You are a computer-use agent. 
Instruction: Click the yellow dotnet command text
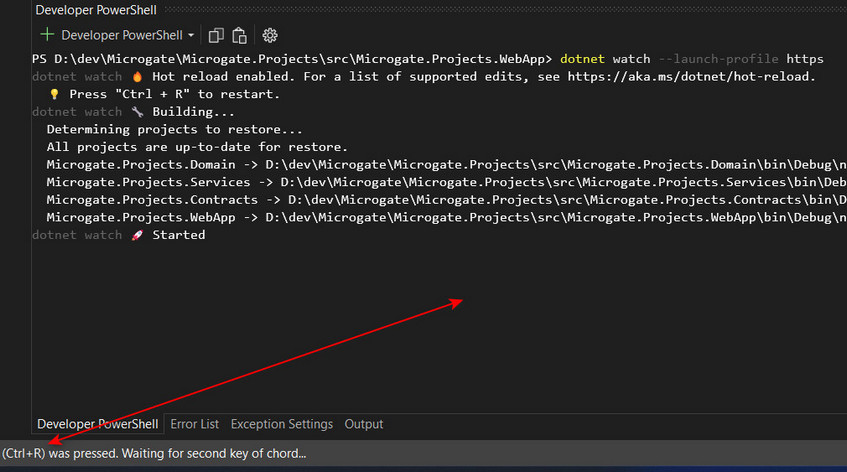582,59
